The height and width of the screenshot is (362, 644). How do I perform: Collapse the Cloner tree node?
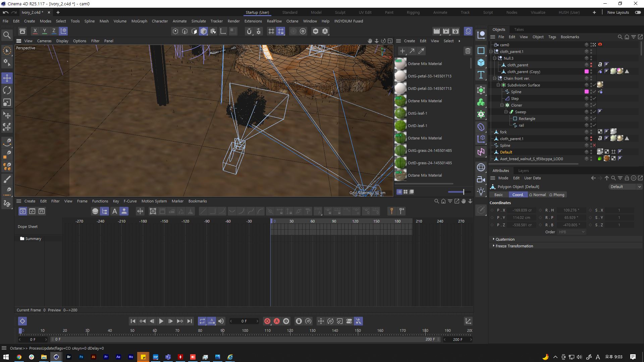tap(502, 105)
